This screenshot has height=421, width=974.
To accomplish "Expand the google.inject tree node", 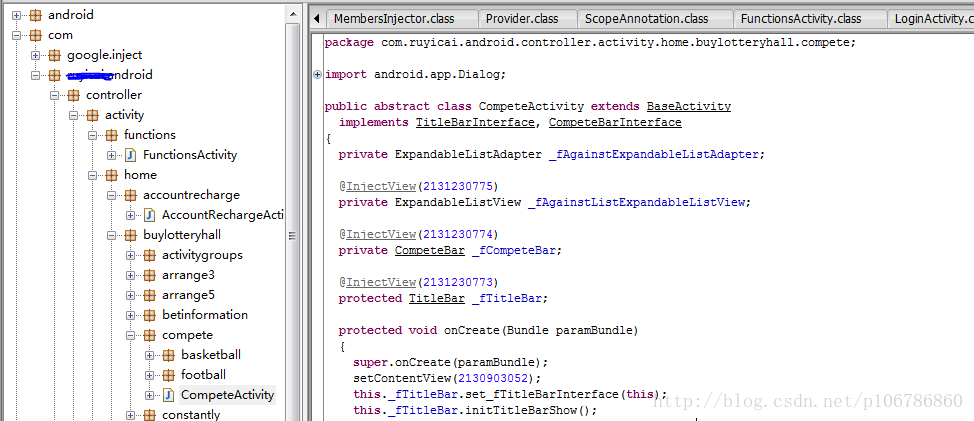I will coord(35,55).
